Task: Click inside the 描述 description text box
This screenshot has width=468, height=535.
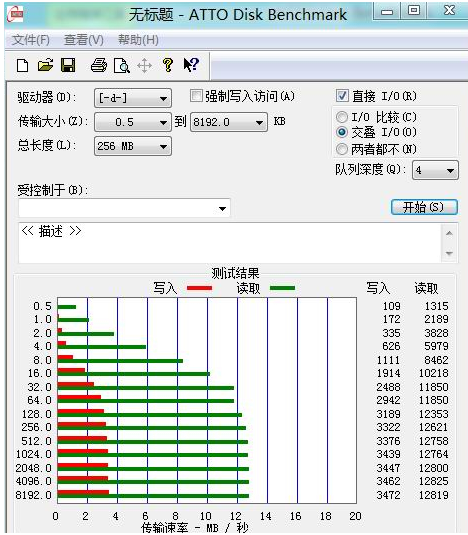Action: (x=230, y=243)
